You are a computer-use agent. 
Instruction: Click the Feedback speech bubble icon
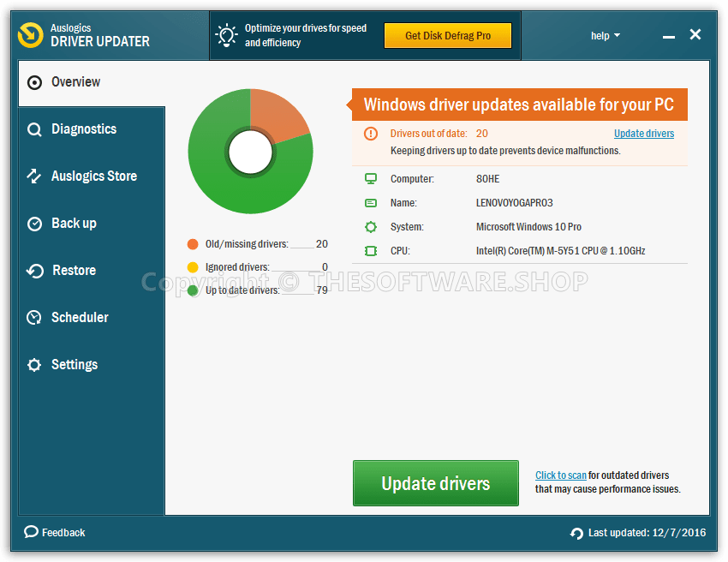31,532
